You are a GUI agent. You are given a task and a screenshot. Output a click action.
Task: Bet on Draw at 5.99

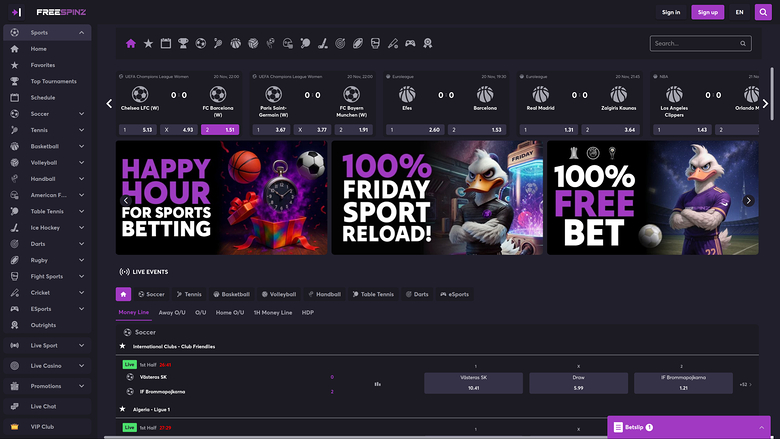(x=579, y=383)
